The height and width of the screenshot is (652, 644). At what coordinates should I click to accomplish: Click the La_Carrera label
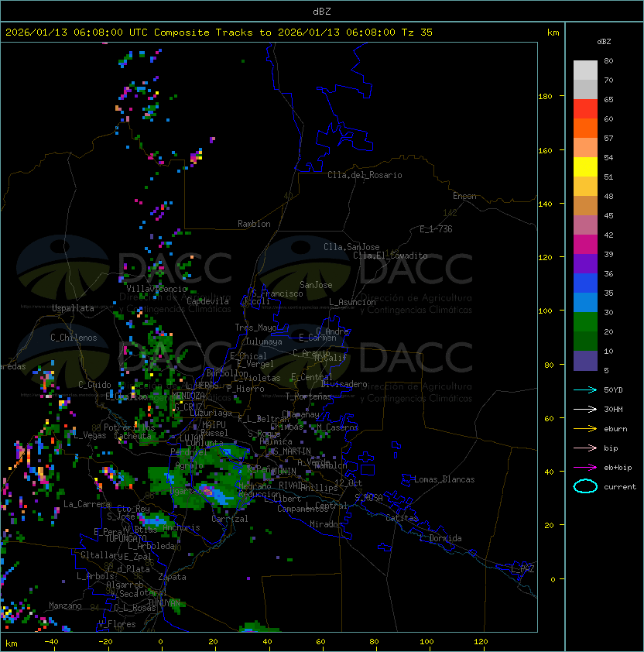87,504
